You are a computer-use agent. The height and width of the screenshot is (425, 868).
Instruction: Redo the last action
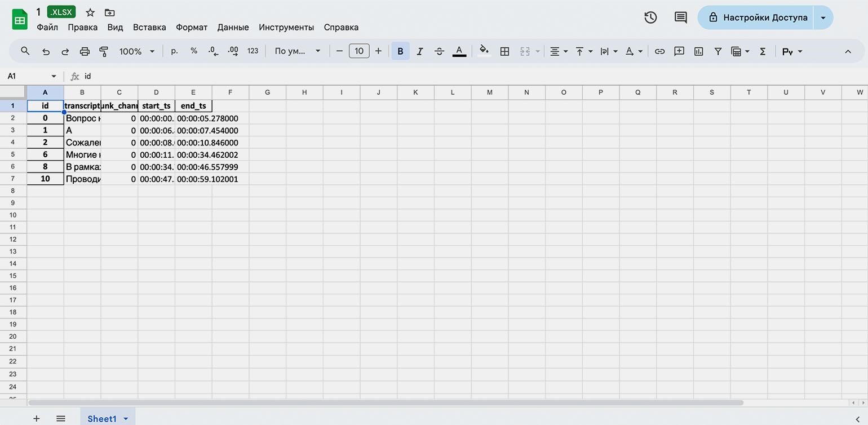point(65,51)
